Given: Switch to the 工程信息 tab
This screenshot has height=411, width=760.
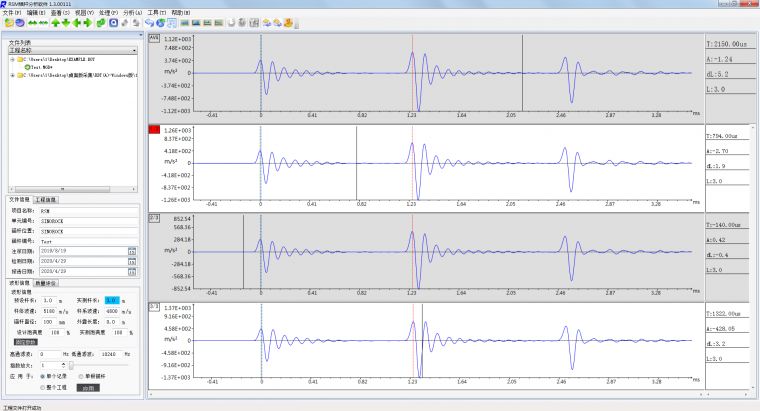Looking at the screenshot, I should [45, 200].
